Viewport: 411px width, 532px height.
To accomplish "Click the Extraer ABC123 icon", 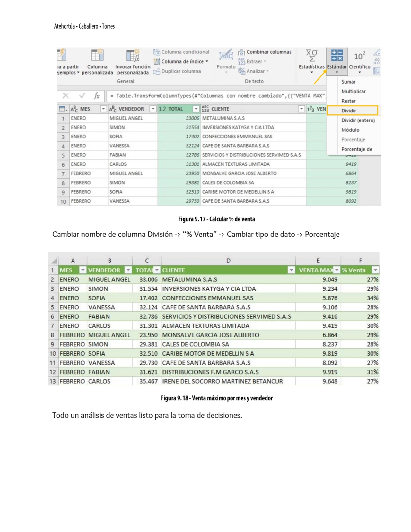I will click(241, 61).
